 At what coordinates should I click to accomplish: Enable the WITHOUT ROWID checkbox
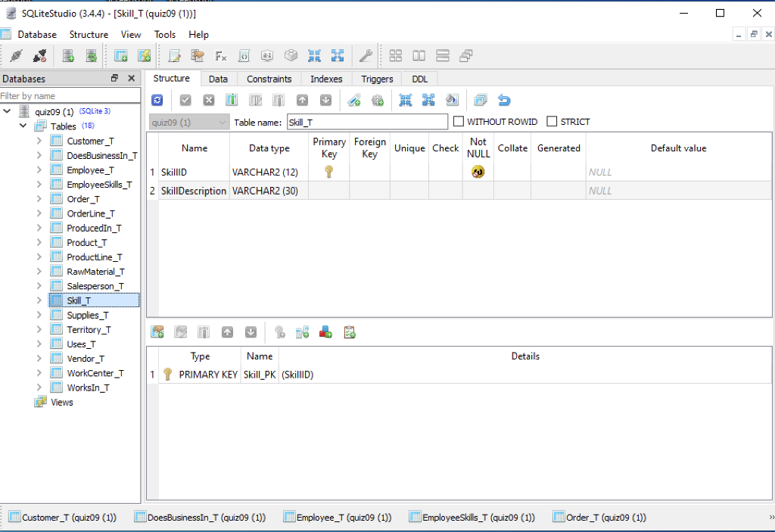[458, 121]
